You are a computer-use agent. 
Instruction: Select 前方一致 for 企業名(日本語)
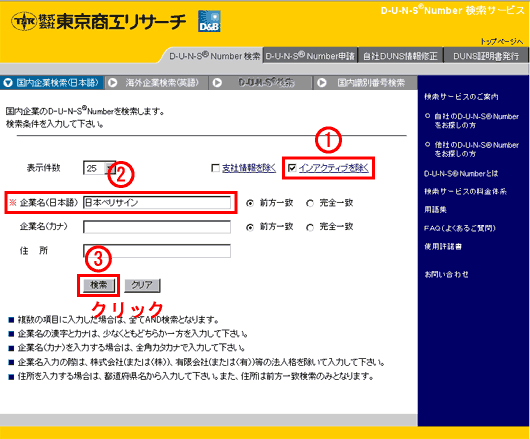[250, 203]
